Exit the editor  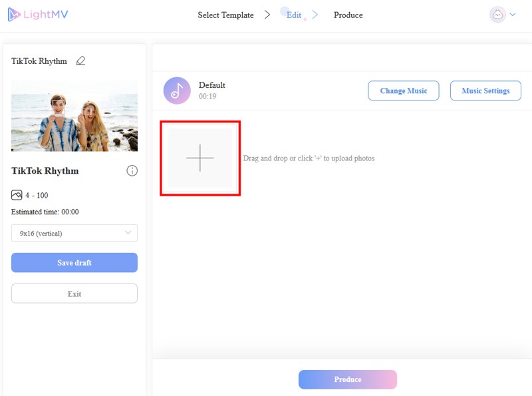74,293
